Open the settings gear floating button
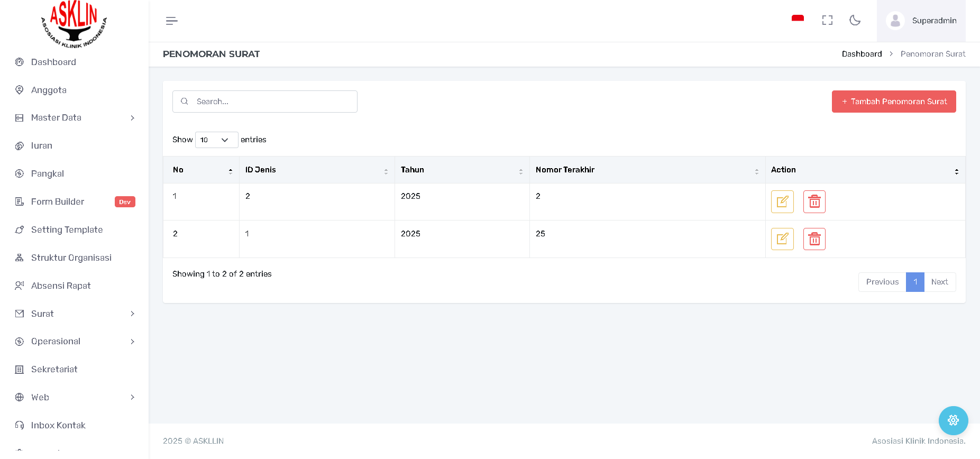Screen dimensions: 980x459 [953, 420]
